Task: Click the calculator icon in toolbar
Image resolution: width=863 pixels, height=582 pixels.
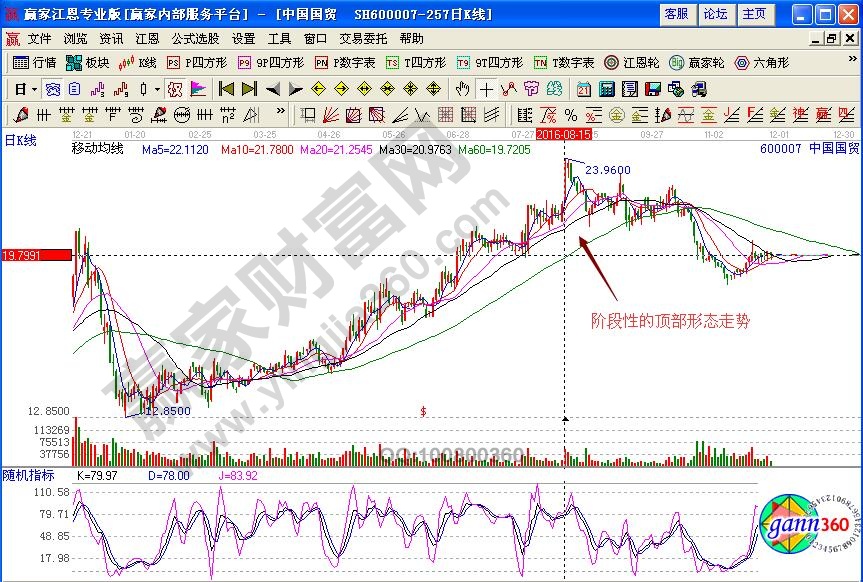Action: pyautogui.click(x=606, y=89)
